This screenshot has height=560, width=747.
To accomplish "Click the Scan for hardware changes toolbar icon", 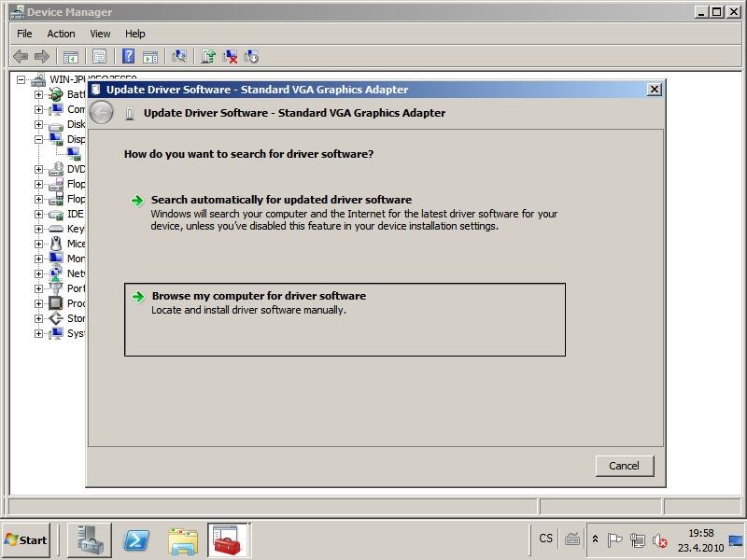I will 179,57.
